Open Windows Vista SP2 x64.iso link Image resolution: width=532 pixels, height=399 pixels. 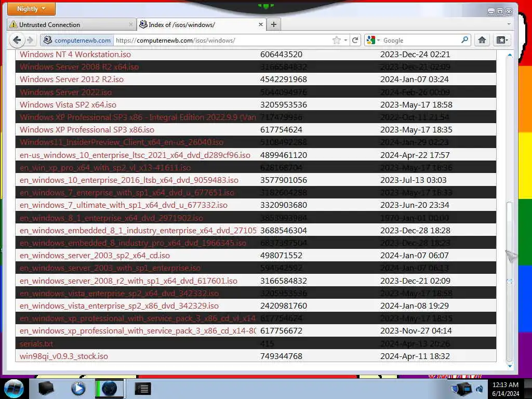[68, 104]
